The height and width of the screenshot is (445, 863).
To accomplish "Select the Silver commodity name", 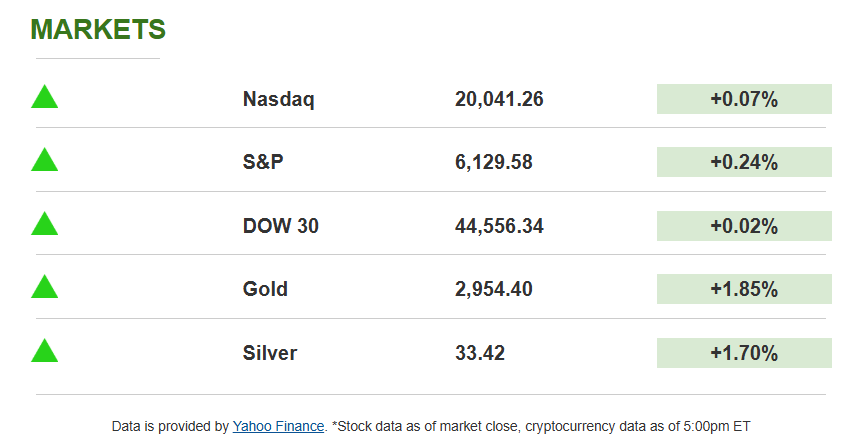I will (x=270, y=352).
